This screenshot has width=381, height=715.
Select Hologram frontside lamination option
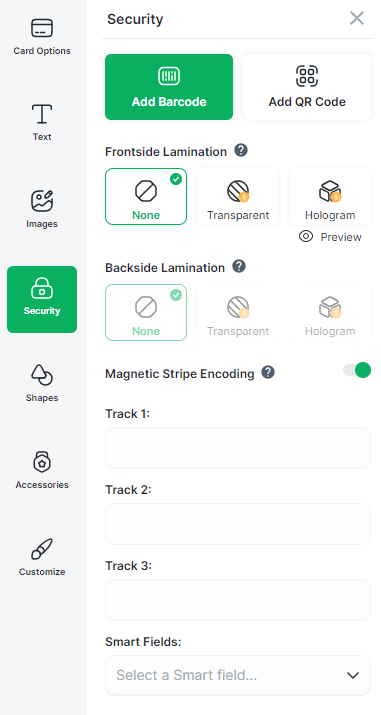pos(330,197)
